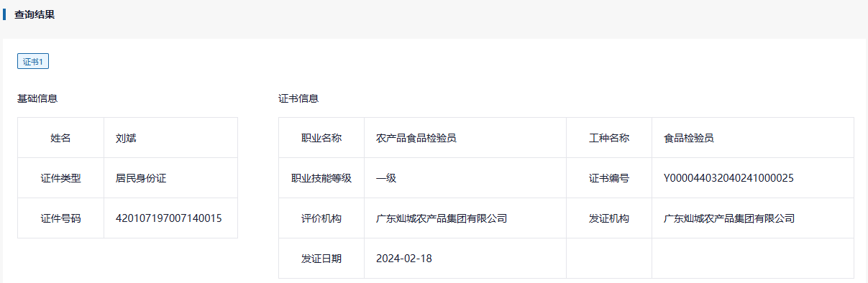The width and height of the screenshot is (868, 283).
Task: Click the name value 刘斌
Action: click(x=126, y=138)
